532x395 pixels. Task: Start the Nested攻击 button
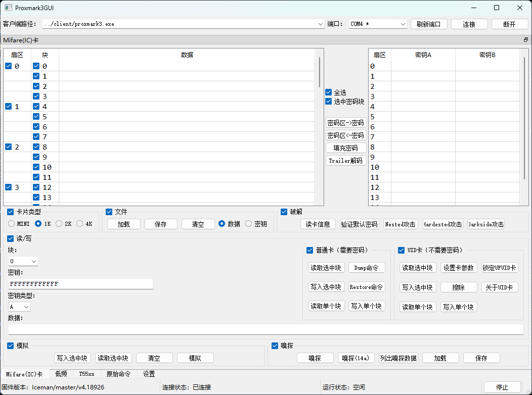point(401,224)
